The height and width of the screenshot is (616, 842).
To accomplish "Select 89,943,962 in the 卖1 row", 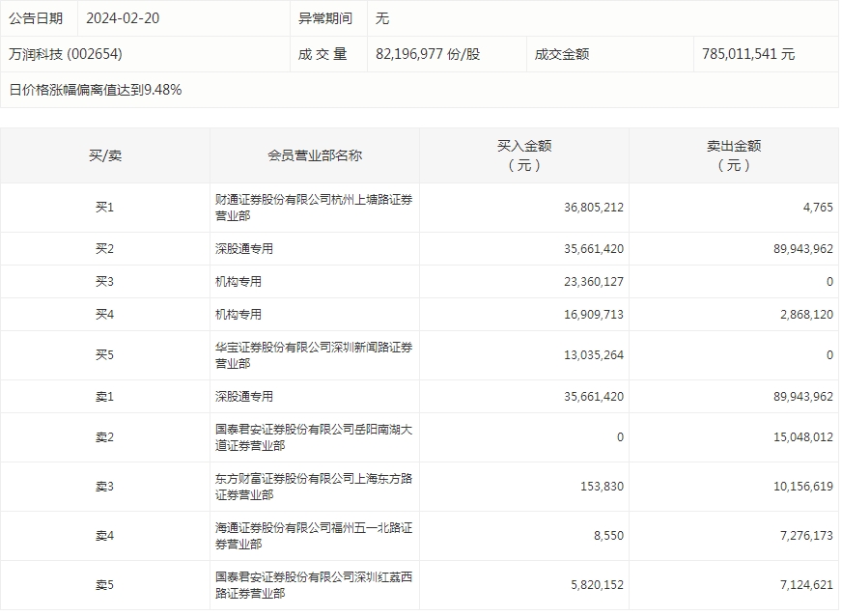I will 802,397.
